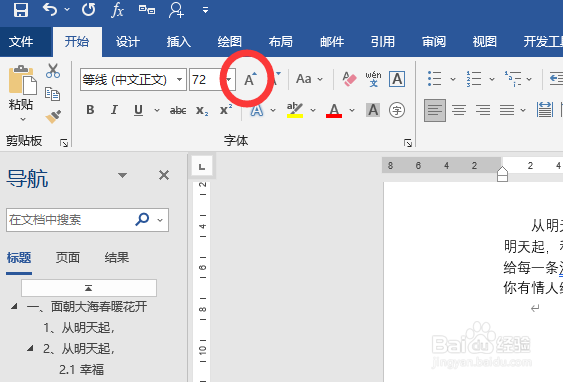Open the wén phonetic guide tool
This screenshot has width=563, height=382.
[x=373, y=79]
